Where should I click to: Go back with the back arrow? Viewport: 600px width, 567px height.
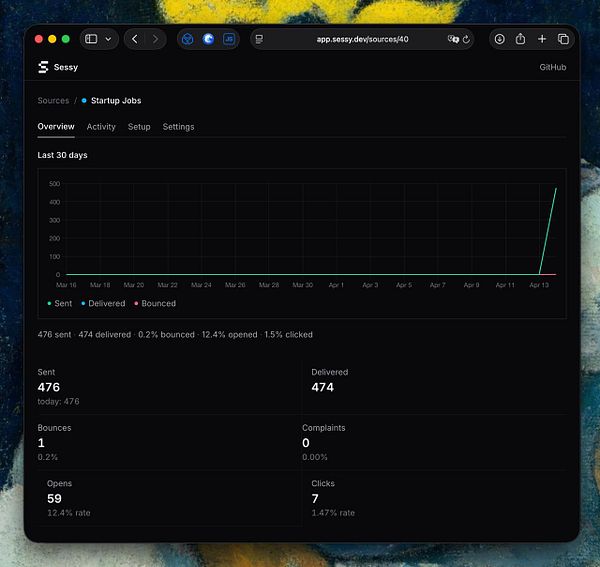[x=135, y=39]
